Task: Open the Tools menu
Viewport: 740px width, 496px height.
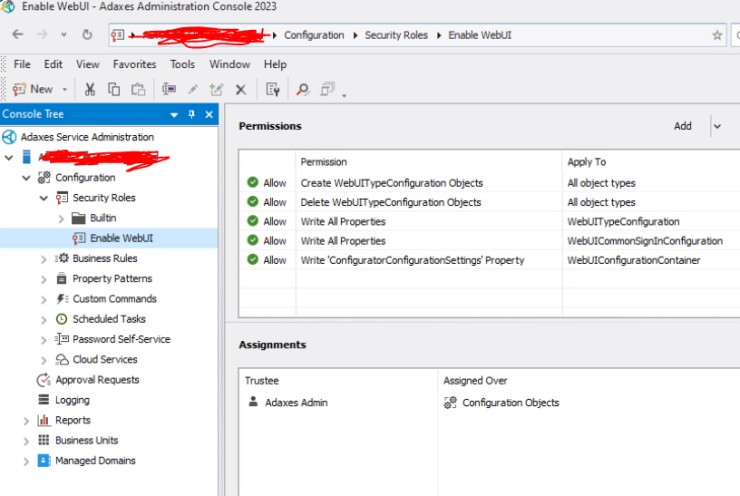Action: [182, 64]
